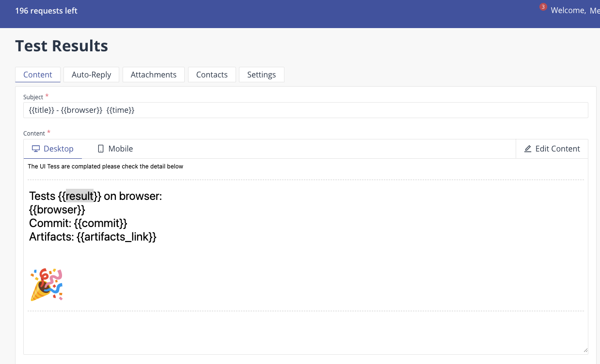
Task: Select the Mobile preview tab
Action: (x=115, y=149)
